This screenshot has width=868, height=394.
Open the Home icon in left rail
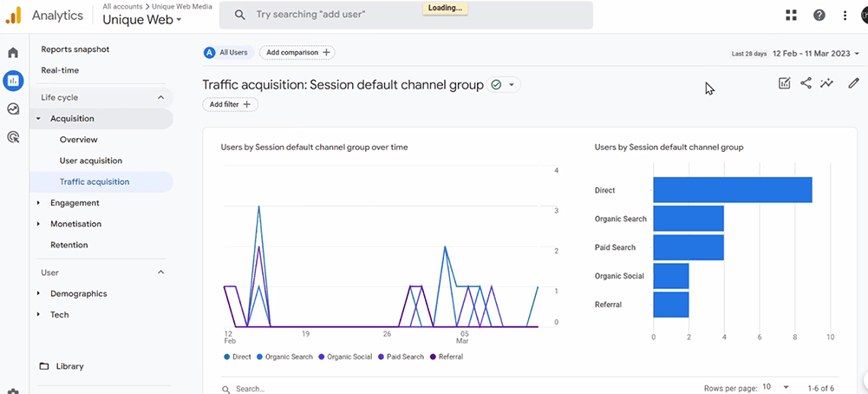pyautogui.click(x=13, y=53)
